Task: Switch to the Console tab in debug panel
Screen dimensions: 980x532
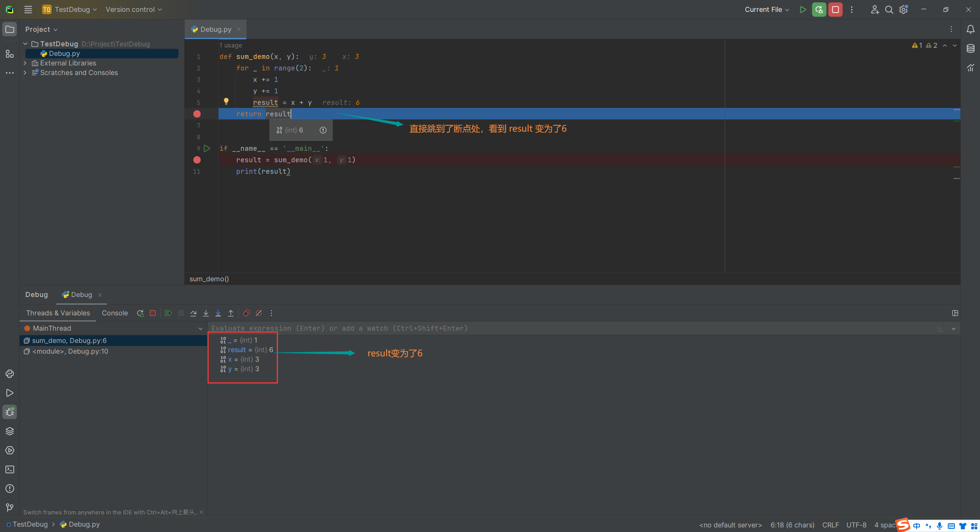Action: click(x=114, y=313)
